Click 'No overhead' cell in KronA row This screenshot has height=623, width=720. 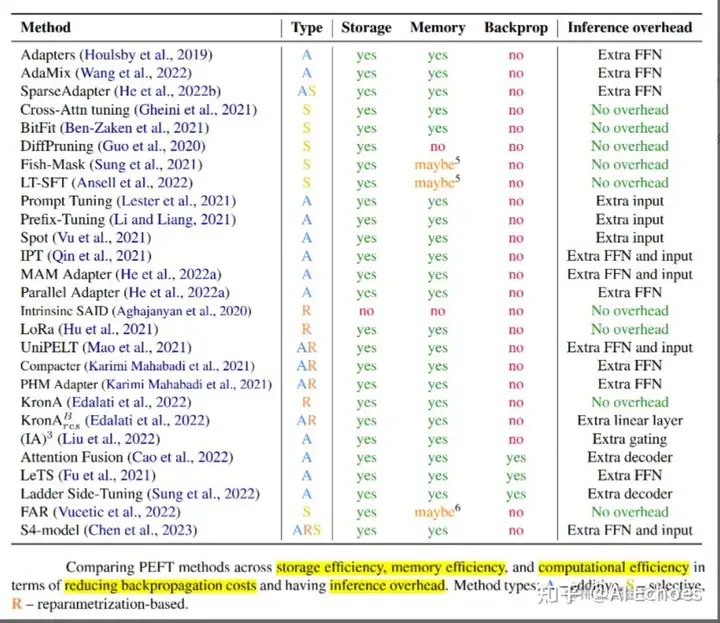coord(630,402)
